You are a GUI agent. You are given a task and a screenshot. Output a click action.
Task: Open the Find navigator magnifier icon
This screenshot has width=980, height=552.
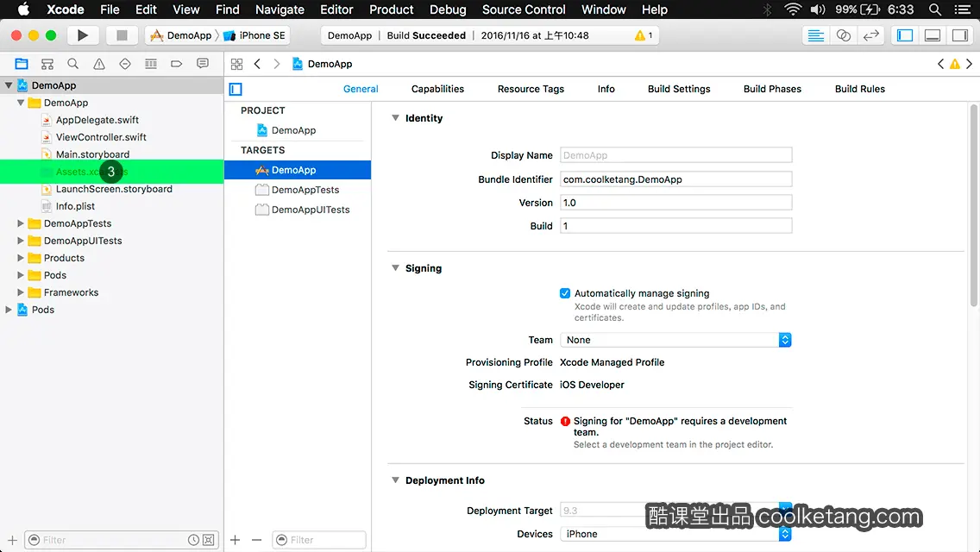point(73,64)
